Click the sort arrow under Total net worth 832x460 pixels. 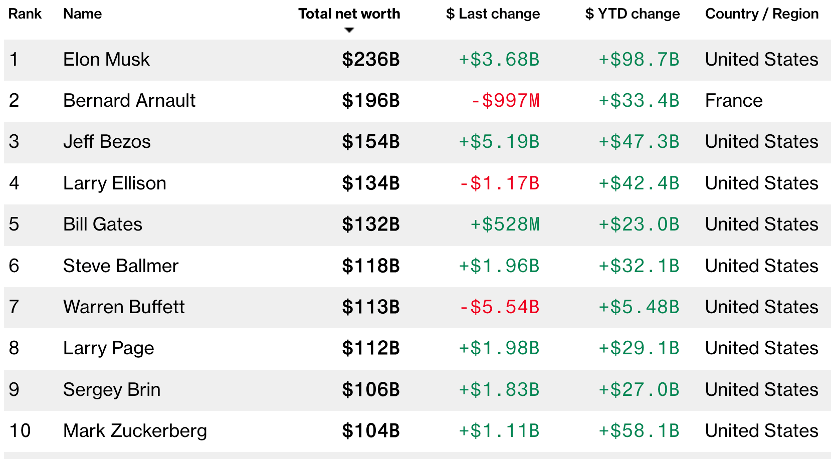(349, 30)
